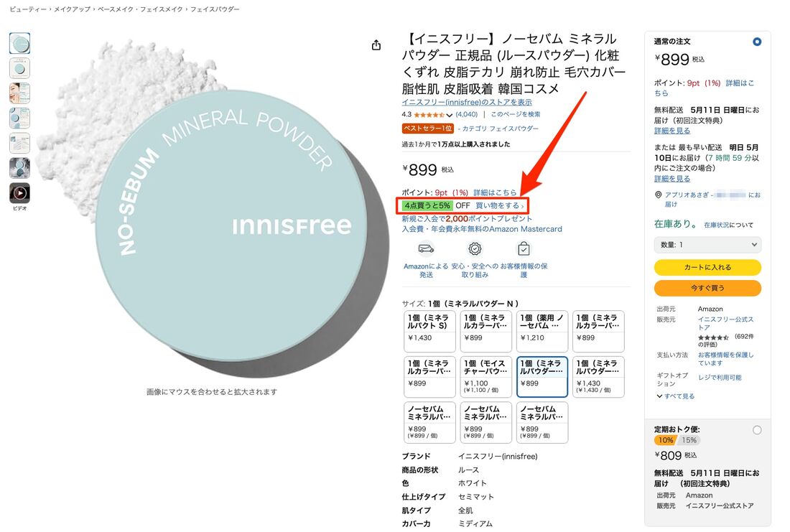Click the メイクアップ breadcrumb
This screenshot has width=790, height=532.
72,9
